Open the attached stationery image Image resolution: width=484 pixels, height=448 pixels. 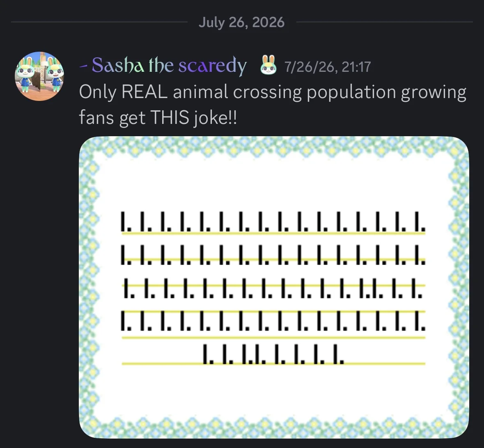274,287
